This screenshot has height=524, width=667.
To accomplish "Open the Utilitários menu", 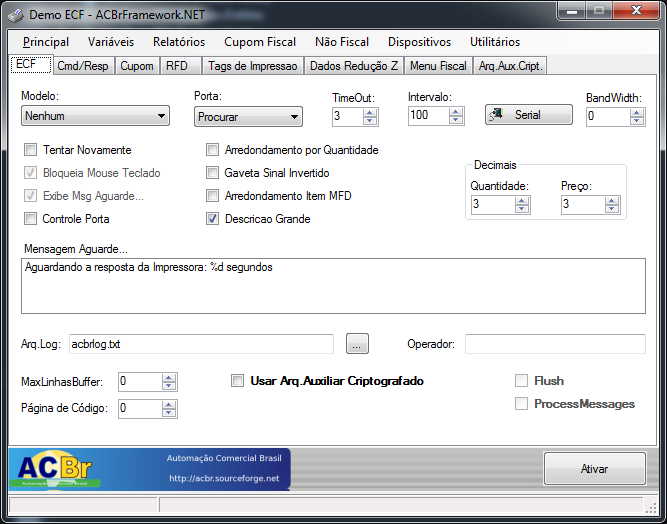I will point(495,42).
